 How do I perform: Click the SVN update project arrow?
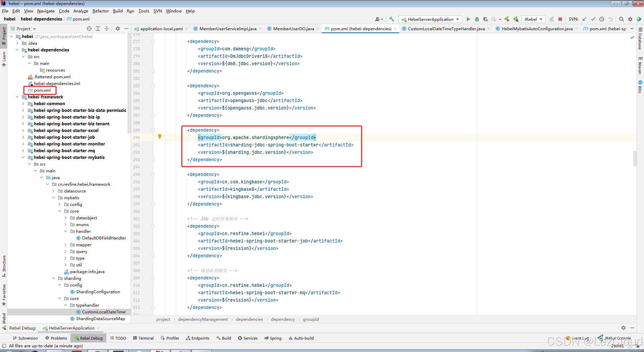(x=585, y=19)
